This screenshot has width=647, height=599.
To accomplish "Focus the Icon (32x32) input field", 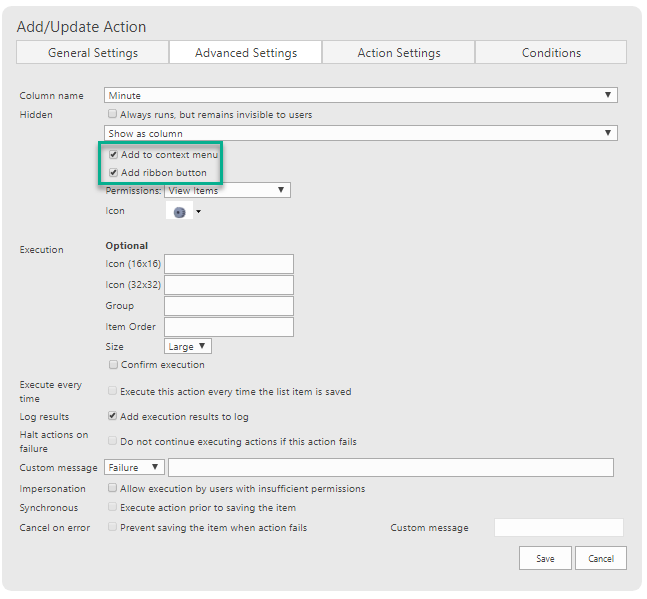I will click(229, 285).
